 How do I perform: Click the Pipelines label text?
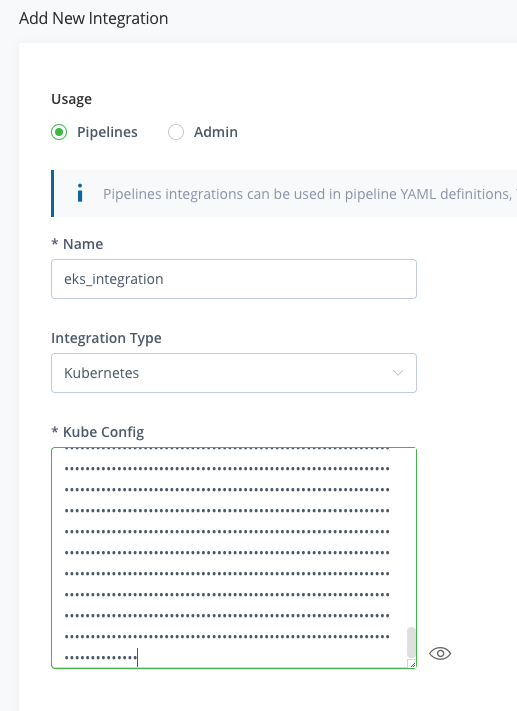pos(107,132)
